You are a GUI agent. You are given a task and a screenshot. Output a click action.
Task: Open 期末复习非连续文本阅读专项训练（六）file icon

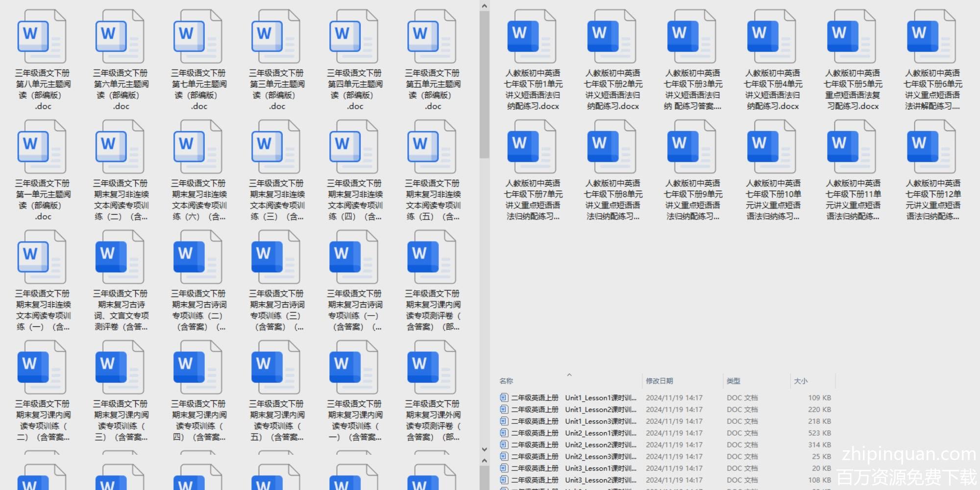point(197,147)
